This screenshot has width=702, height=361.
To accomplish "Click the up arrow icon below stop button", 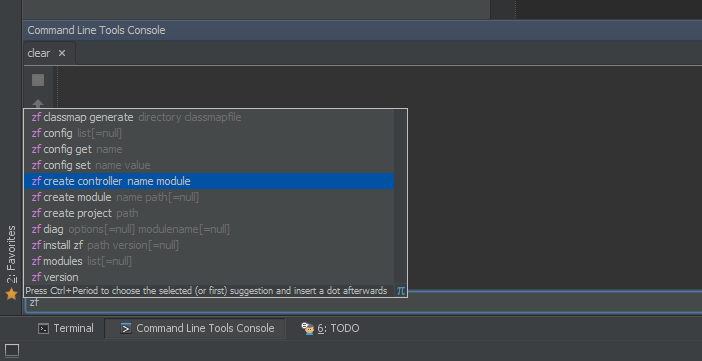I will click(x=38, y=103).
